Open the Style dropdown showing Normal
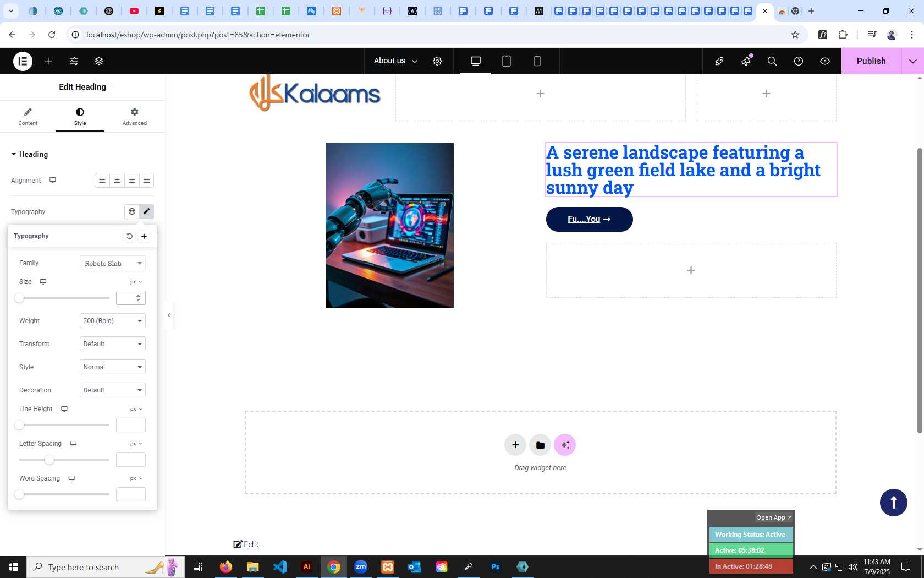Viewport: 924px width, 578px height. click(113, 367)
